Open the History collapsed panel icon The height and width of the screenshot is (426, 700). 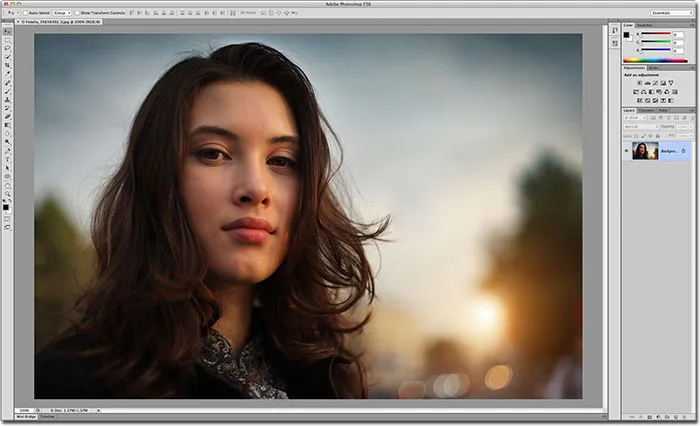pyautogui.click(x=615, y=30)
